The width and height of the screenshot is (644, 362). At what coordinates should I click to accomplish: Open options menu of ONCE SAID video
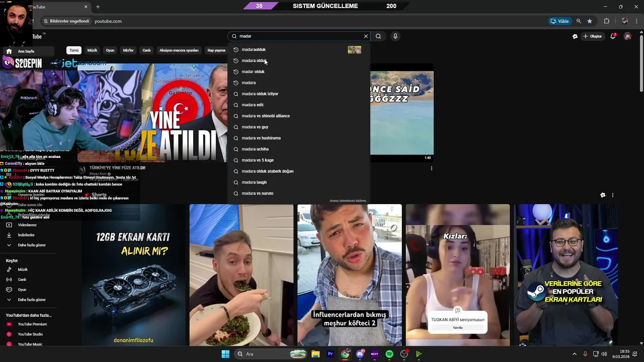click(431, 168)
